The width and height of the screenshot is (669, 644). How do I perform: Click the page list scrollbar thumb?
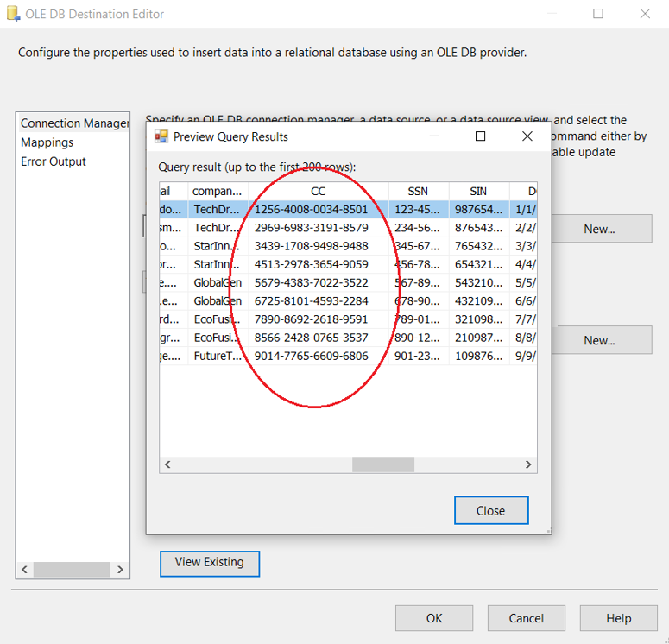coord(72,569)
